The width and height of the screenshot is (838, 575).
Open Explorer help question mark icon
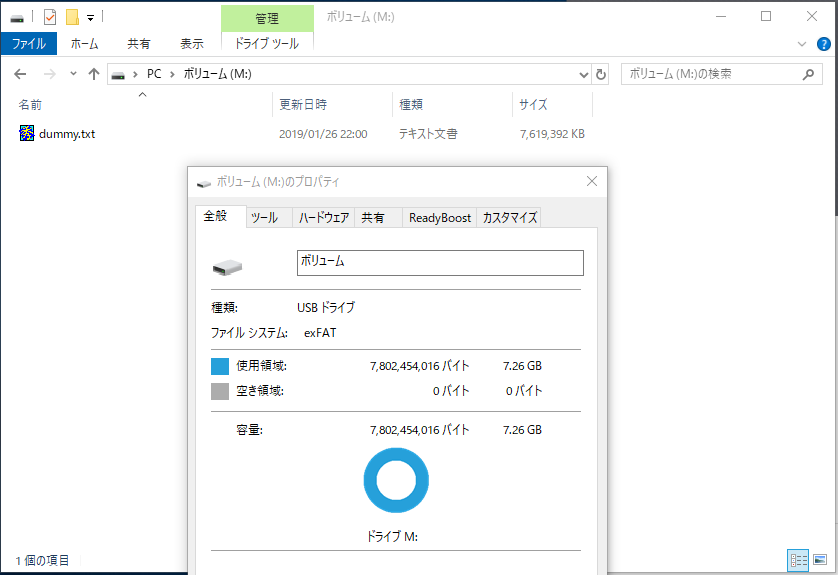[x=824, y=44]
